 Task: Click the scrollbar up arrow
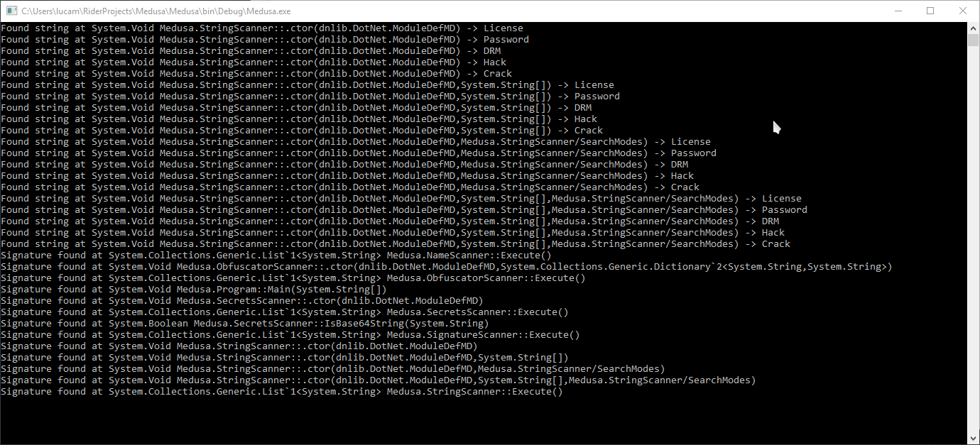click(973, 28)
